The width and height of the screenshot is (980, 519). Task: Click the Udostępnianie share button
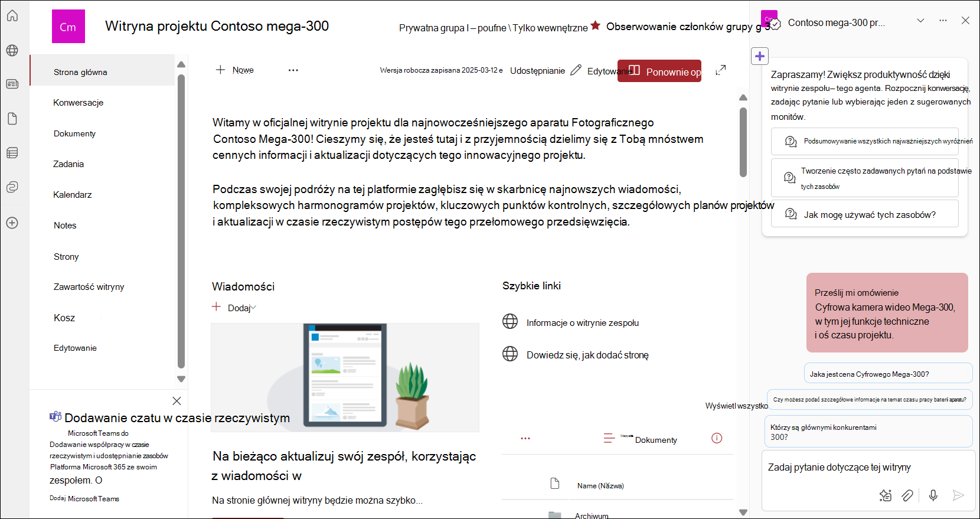(537, 71)
